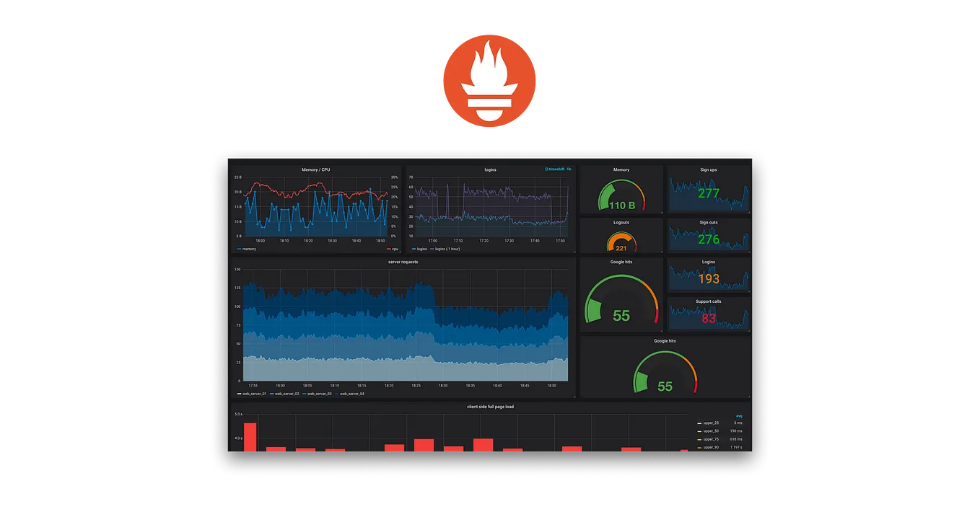Hide the logins (-1 hour) series
This screenshot has height=512, width=980.
click(447, 249)
